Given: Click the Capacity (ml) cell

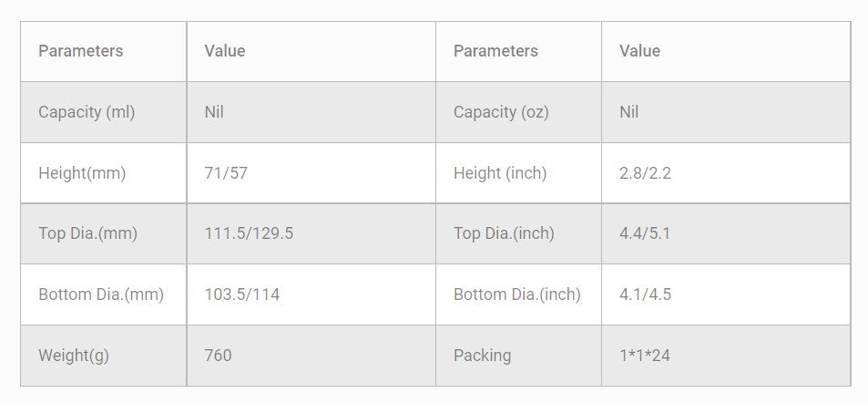Looking at the screenshot, I should tap(87, 112).
